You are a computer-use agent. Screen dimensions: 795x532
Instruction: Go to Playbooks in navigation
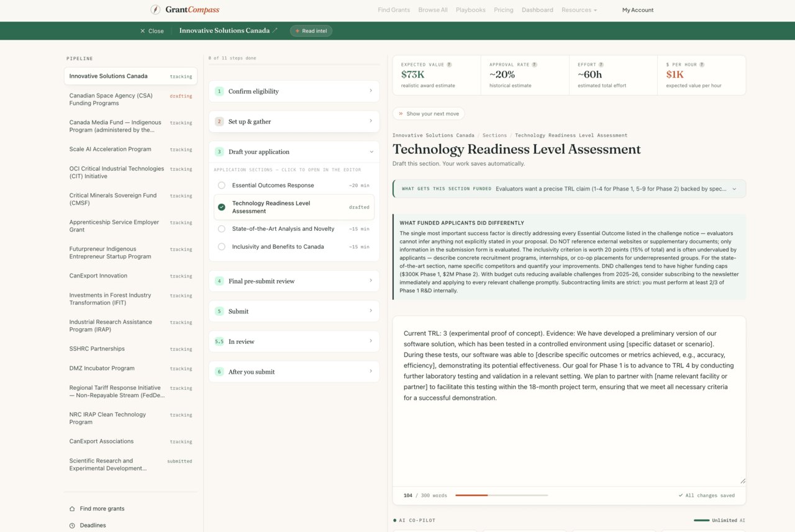(471, 10)
